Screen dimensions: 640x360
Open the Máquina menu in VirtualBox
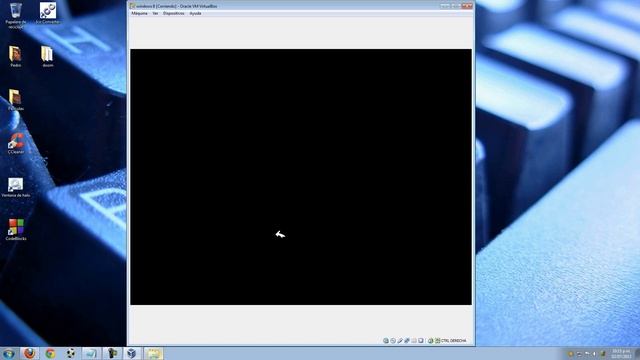(139, 13)
